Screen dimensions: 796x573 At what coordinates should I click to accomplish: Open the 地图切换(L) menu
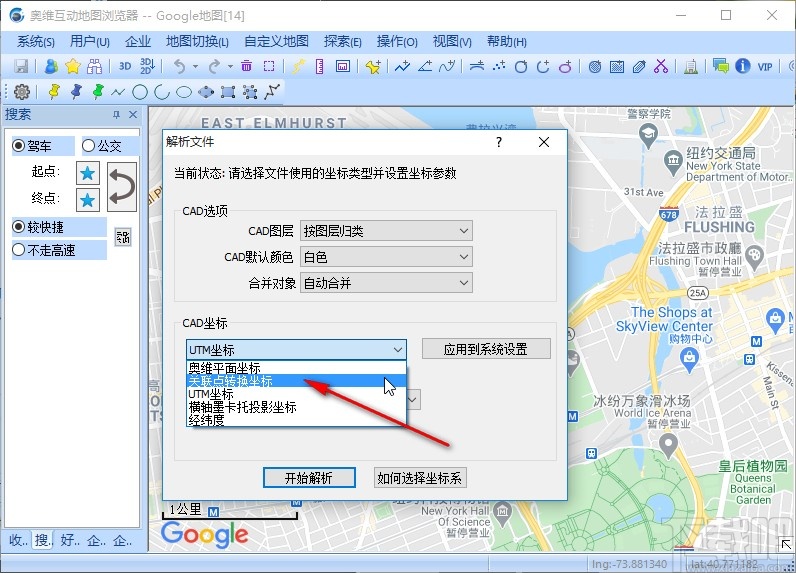197,42
